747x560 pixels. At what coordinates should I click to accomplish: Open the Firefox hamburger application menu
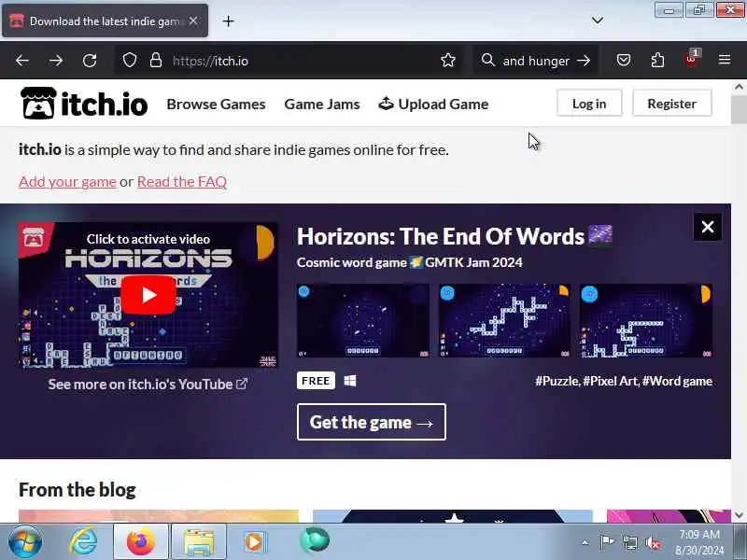[x=725, y=60]
